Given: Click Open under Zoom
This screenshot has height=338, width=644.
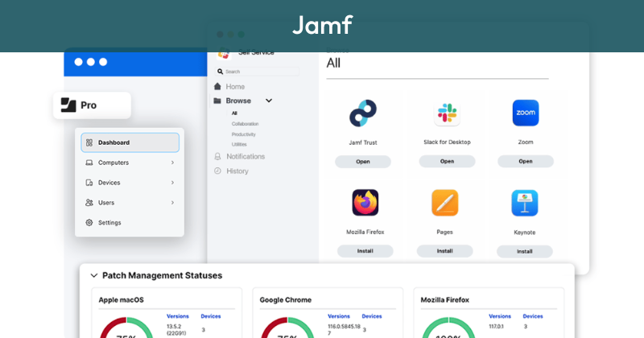Looking at the screenshot, I should click(526, 162).
